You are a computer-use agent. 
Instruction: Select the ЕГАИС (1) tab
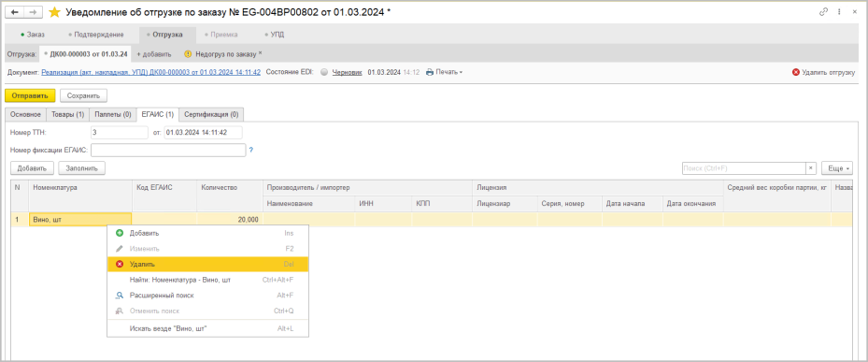157,115
